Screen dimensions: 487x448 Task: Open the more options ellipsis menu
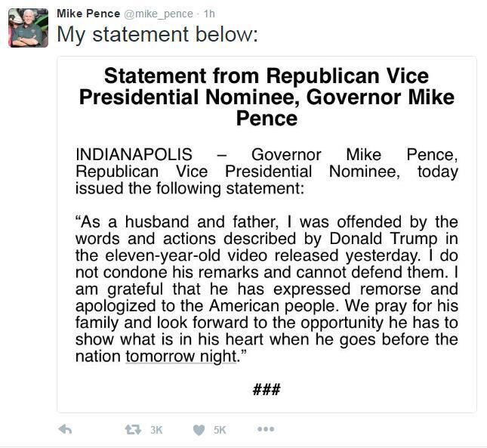266,429
